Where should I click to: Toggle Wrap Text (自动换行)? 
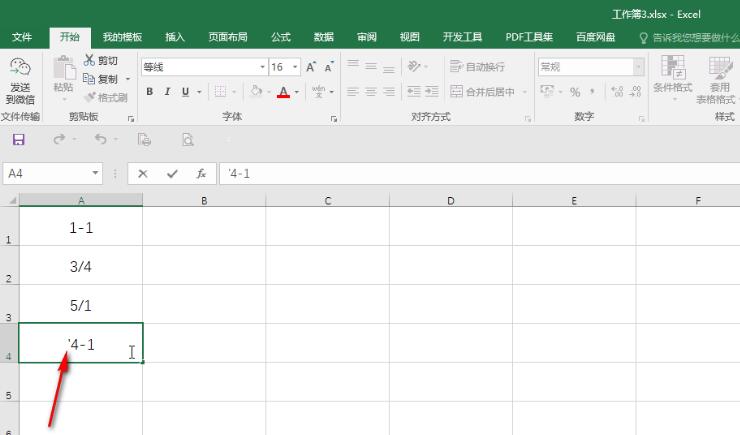478,67
